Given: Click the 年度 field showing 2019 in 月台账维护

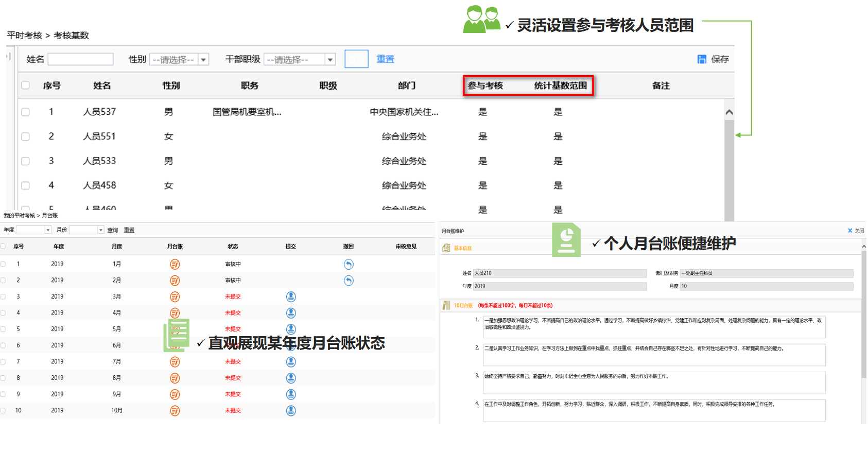Looking at the screenshot, I should (x=560, y=286).
